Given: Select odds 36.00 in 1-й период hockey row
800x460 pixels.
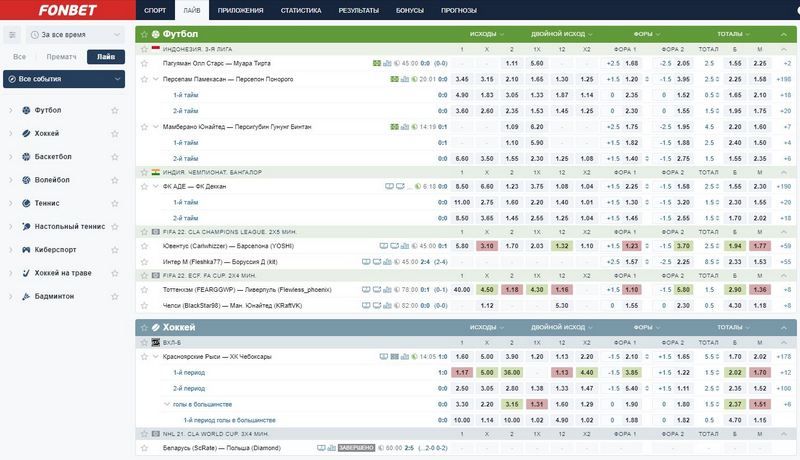Looking at the screenshot, I should point(512,372).
